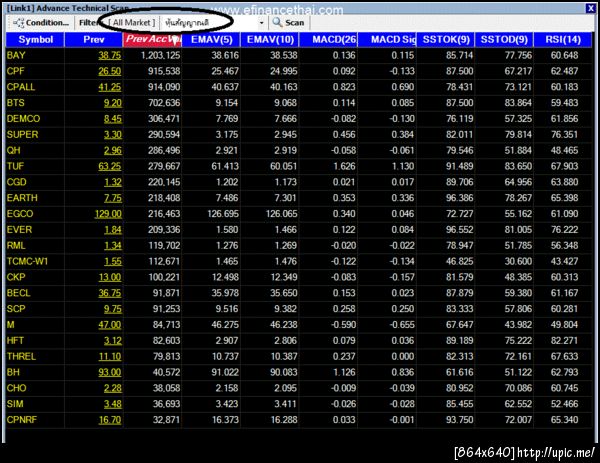Open BAY previous price link 38.75
Viewport: 600px width, 463px height.
pos(110,55)
